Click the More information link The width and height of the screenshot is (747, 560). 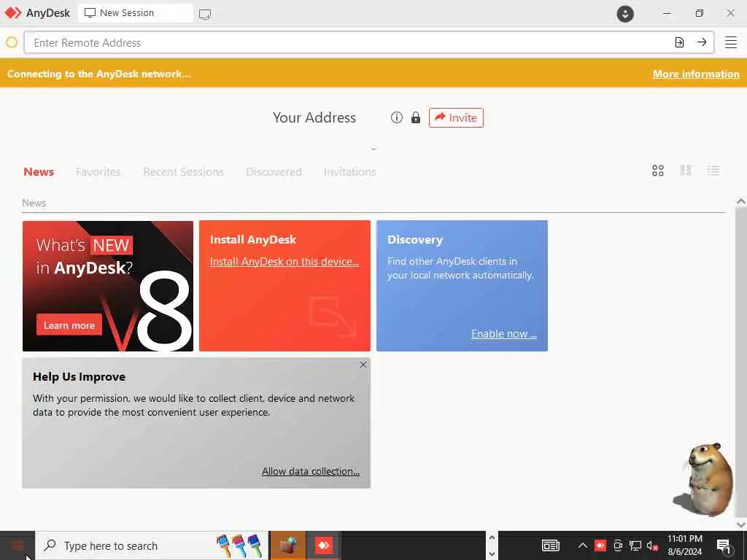tap(696, 74)
